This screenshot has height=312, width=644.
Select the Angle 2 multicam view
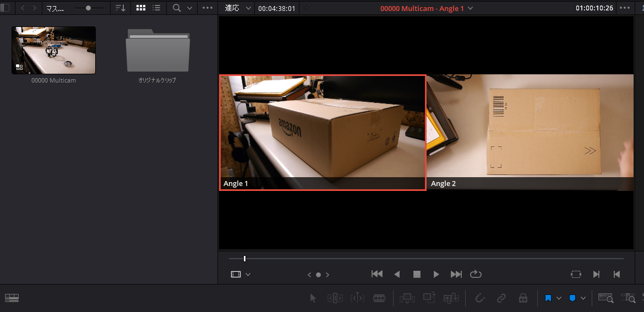tap(530, 132)
